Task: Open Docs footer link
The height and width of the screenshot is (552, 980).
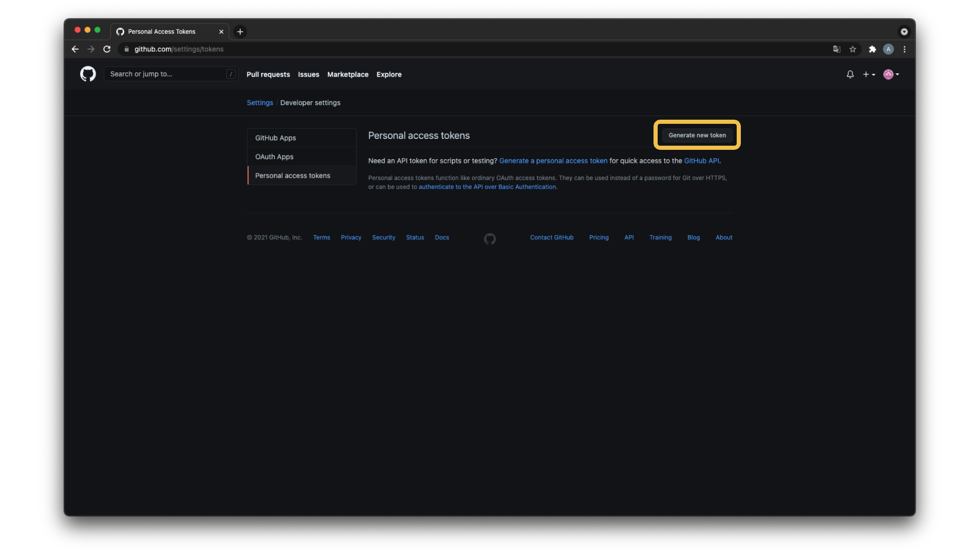Action: point(442,237)
